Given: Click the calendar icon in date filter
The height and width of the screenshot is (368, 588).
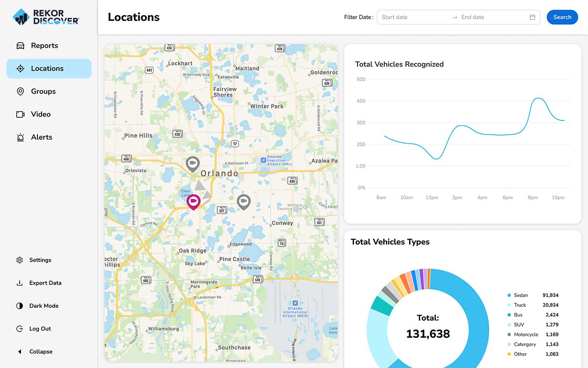Looking at the screenshot, I should (x=532, y=17).
